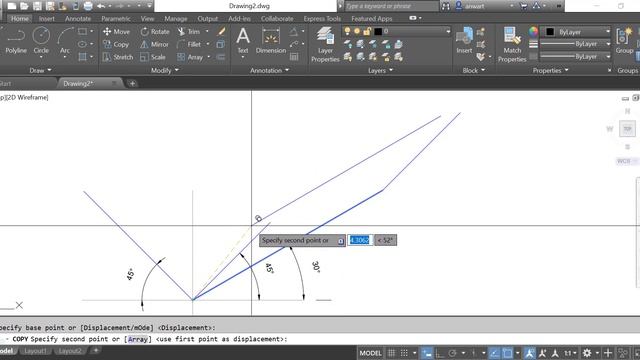Toggle polar tracking in status bar
This screenshot has height=360, width=640.
(x=452, y=353)
